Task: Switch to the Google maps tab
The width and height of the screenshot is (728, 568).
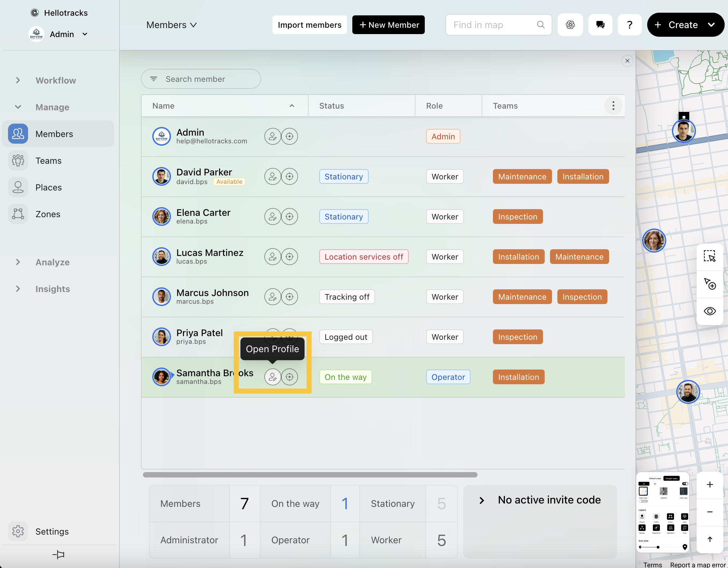Action: 672,478
